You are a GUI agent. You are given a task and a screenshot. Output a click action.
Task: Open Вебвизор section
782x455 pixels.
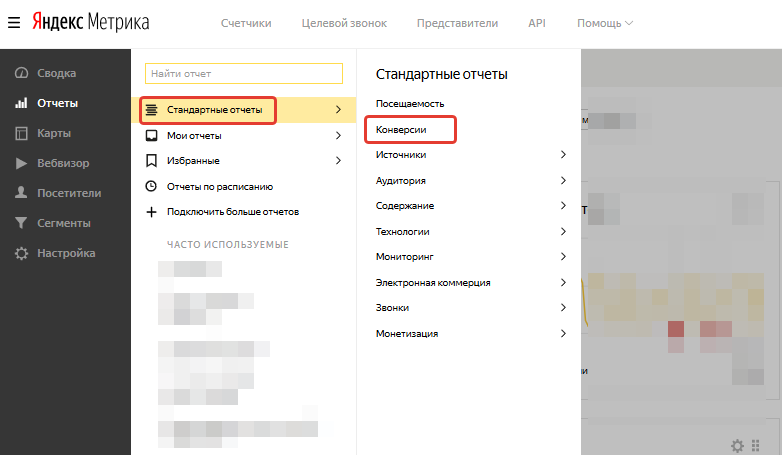coord(65,163)
